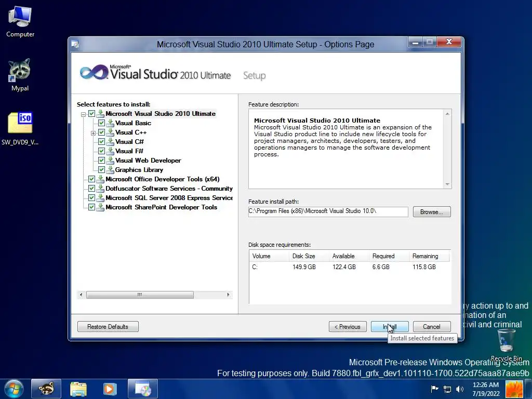The image size is (532, 399).
Task: Select the Visual Basic tree label
Action: point(133,123)
